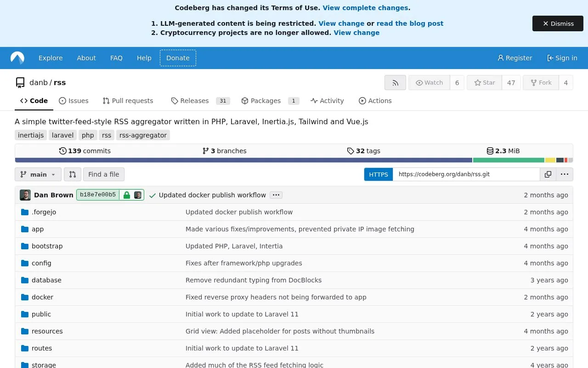This screenshot has height=368, width=588.
Task: Switch to the Issues tab
Action: (73, 101)
